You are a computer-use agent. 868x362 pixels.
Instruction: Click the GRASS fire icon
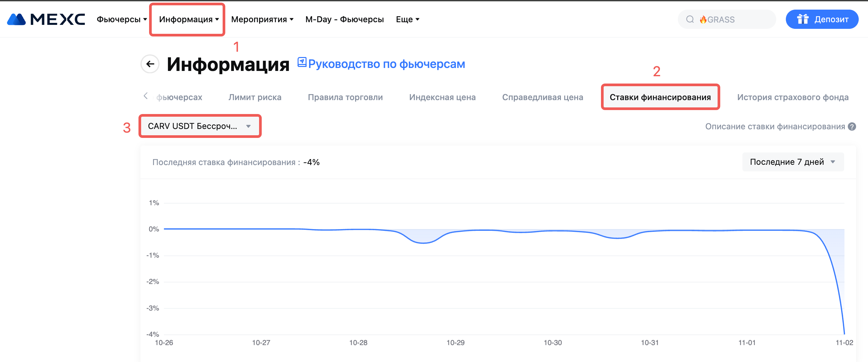(x=703, y=20)
